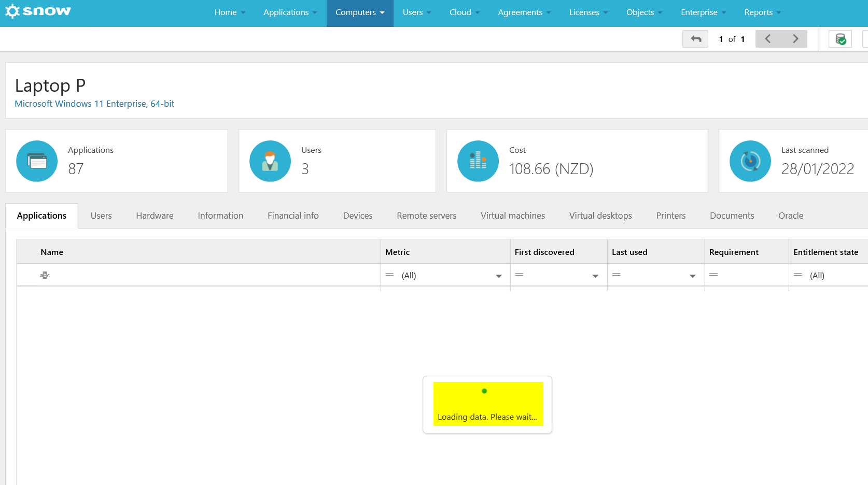View the Printers tab
The image size is (868, 485).
(671, 216)
